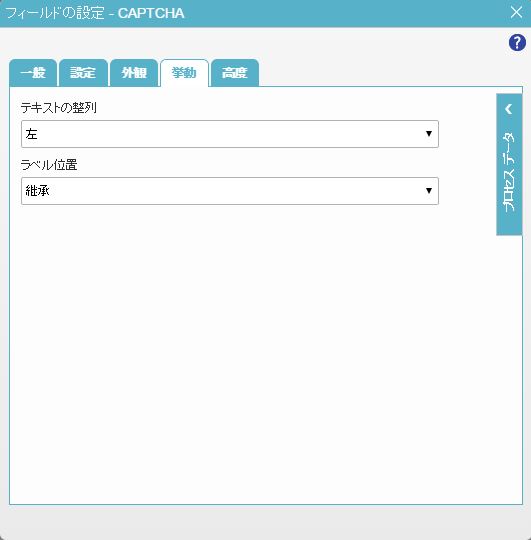Select the 左 value in alignment box

point(31,134)
